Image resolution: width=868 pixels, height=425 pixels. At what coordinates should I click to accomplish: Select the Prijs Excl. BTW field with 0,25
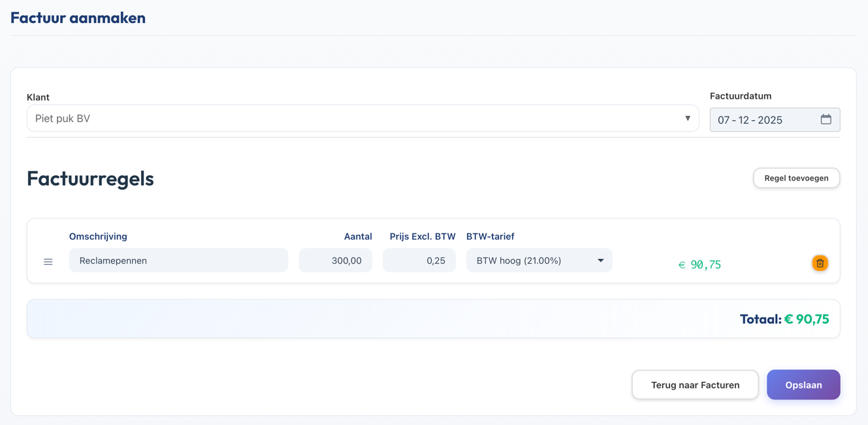coord(419,260)
